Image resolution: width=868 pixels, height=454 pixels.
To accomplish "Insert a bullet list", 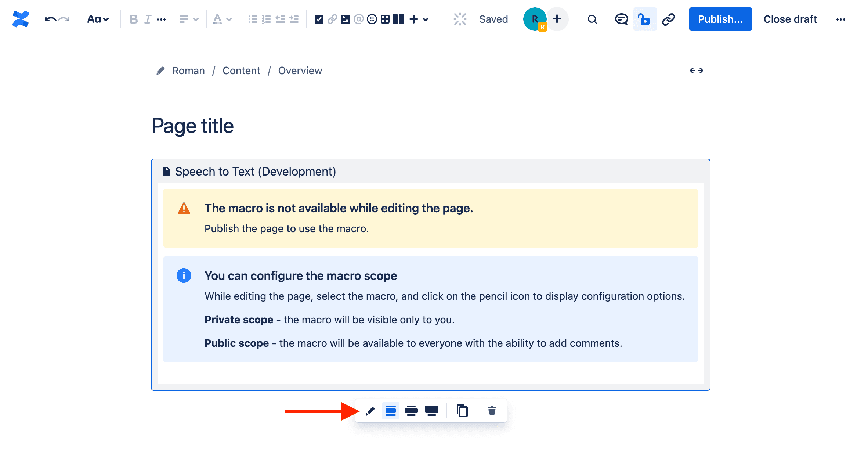I will click(253, 19).
